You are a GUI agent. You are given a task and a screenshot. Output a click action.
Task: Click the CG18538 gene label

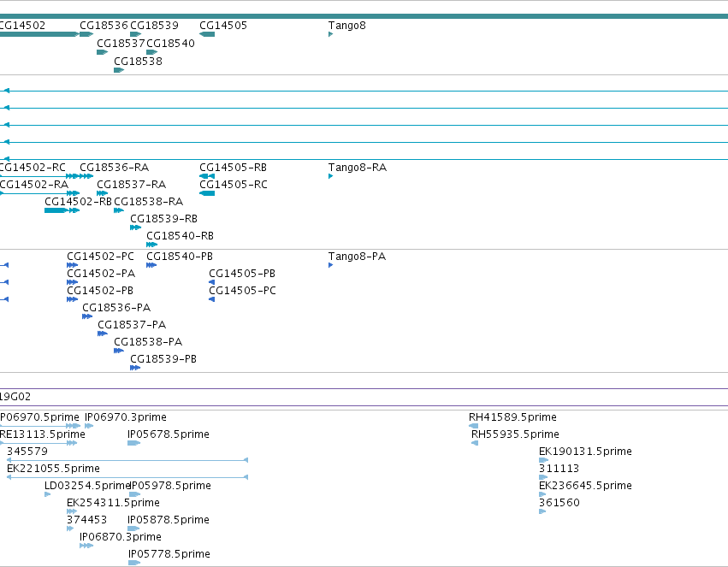click(x=138, y=62)
